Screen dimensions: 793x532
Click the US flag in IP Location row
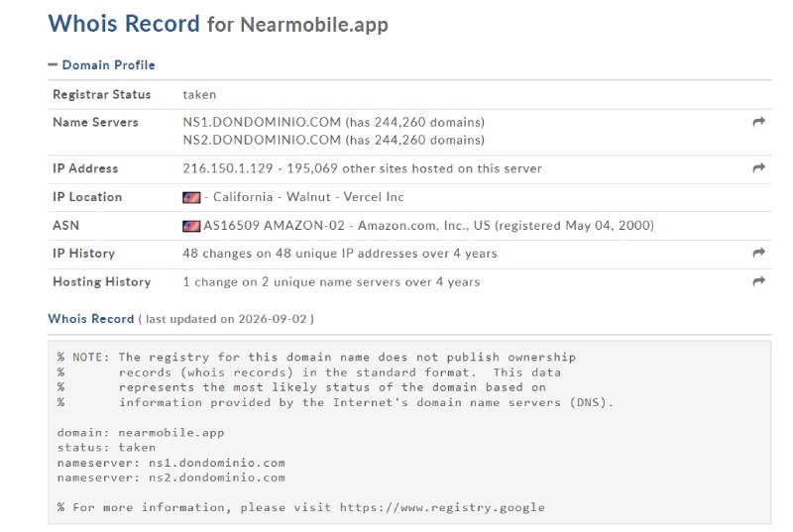(x=191, y=197)
